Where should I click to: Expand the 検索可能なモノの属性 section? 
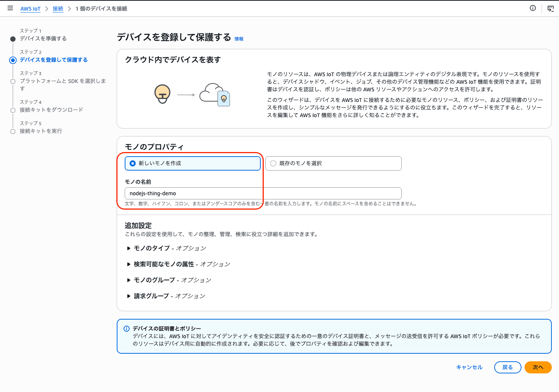point(178,264)
